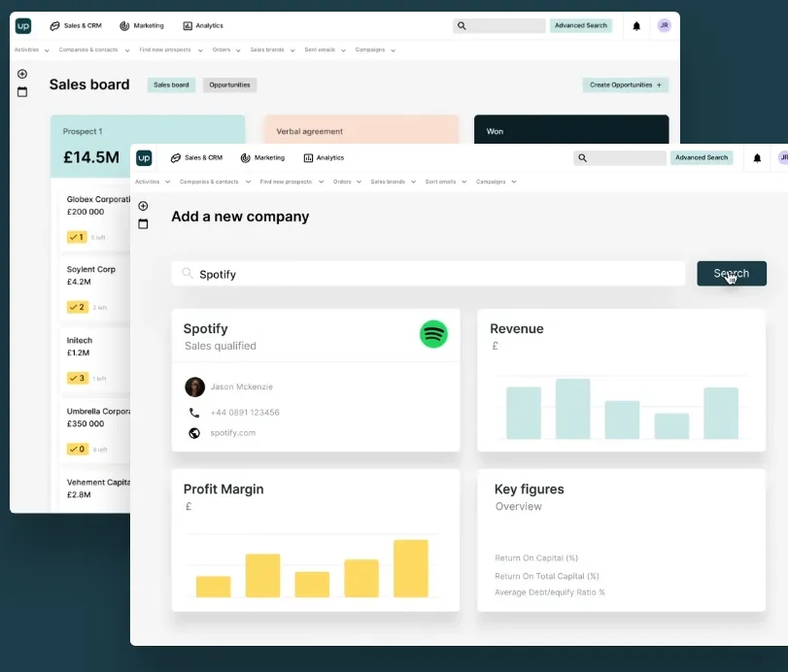
Task: Expand Orders dropdown in Sales board window
Action: pos(226,50)
